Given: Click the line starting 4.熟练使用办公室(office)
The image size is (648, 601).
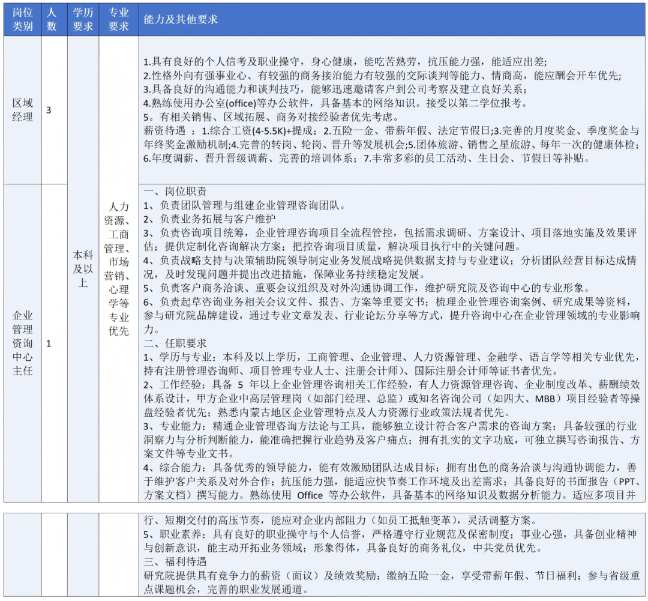Looking at the screenshot, I should click(x=336, y=103).
